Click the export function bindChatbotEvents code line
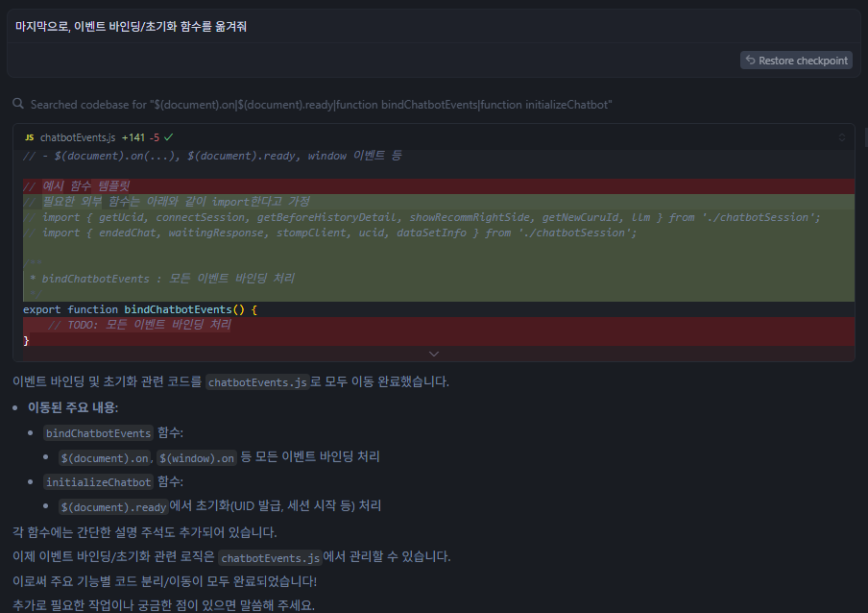 click(140, 309)
